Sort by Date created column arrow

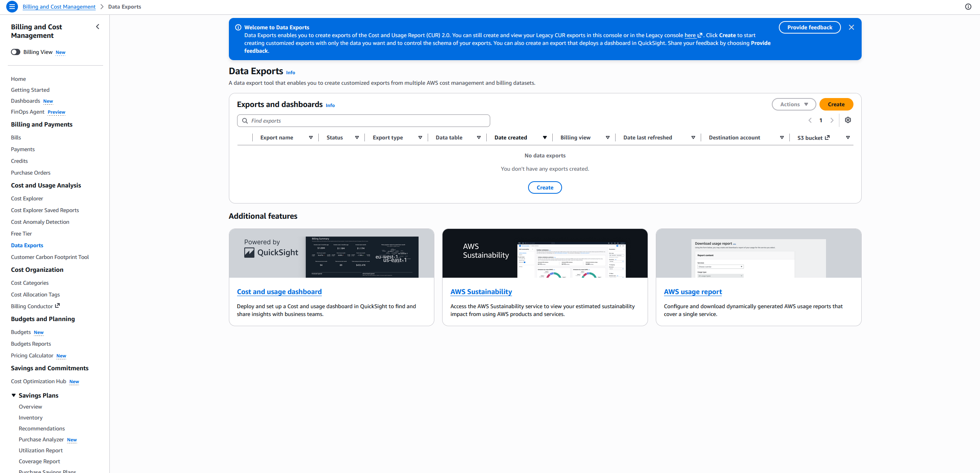[545, 137]
